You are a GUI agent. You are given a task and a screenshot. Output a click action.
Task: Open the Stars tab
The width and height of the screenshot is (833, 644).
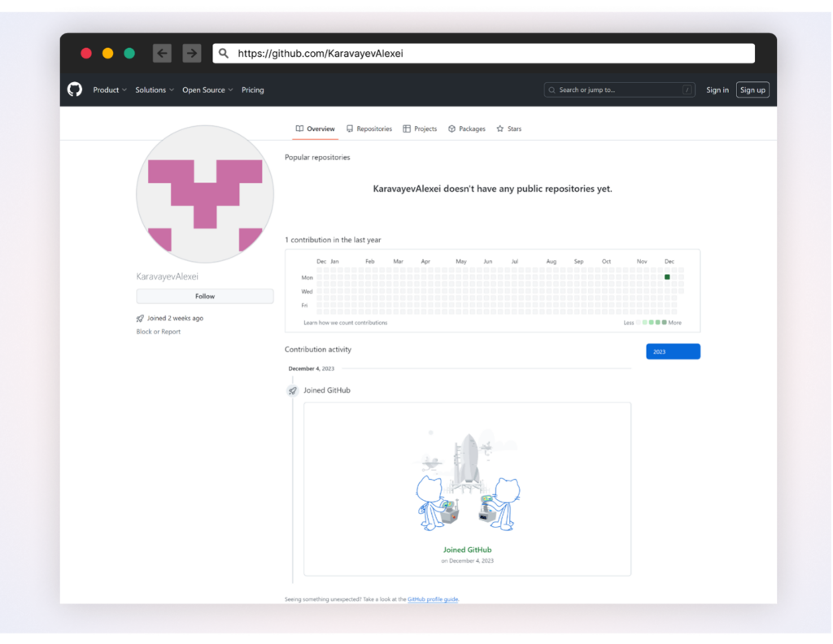(x=509, y=128)
